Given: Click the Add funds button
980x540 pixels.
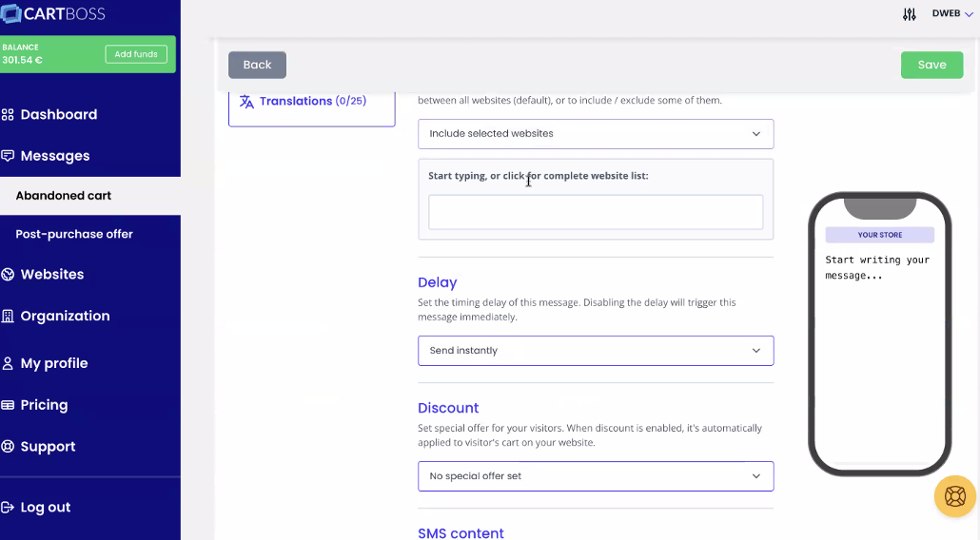Looking at the screenshot, I should point(136,54).
